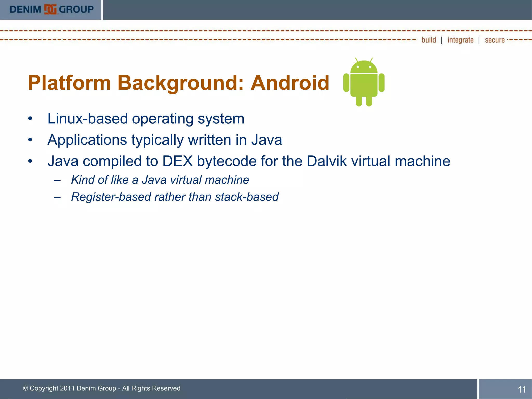Click the Register-based rather than stack-based sub-bullet
This screenshot has width=532, height=399.
click(175, 197)
